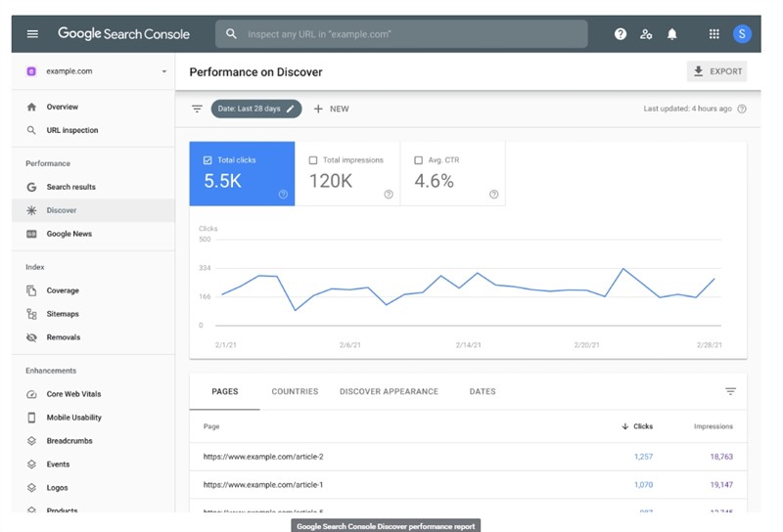Image resolution: width=783 pixels, height=532 pixels.
Task: Click the Search results Google G icon
Action: coord(31,187)
